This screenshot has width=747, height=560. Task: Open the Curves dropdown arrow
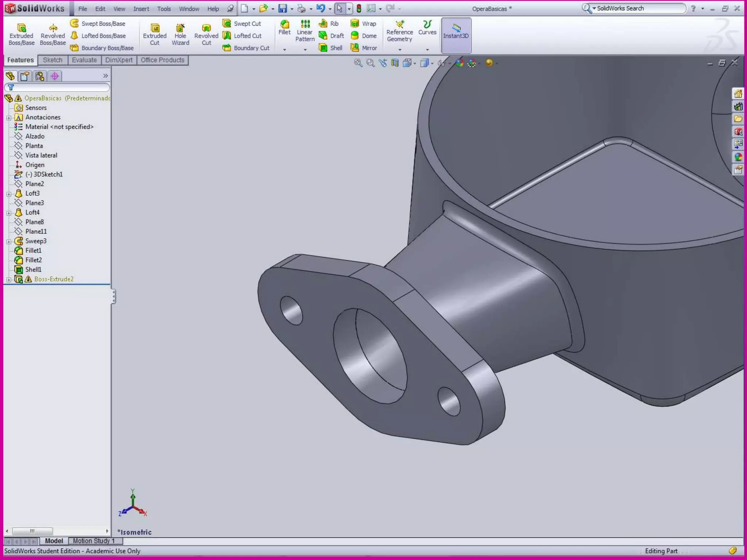pos(427,50)
